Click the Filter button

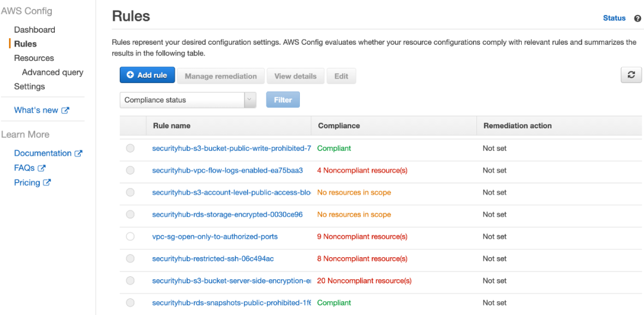[x=283, y=100]
